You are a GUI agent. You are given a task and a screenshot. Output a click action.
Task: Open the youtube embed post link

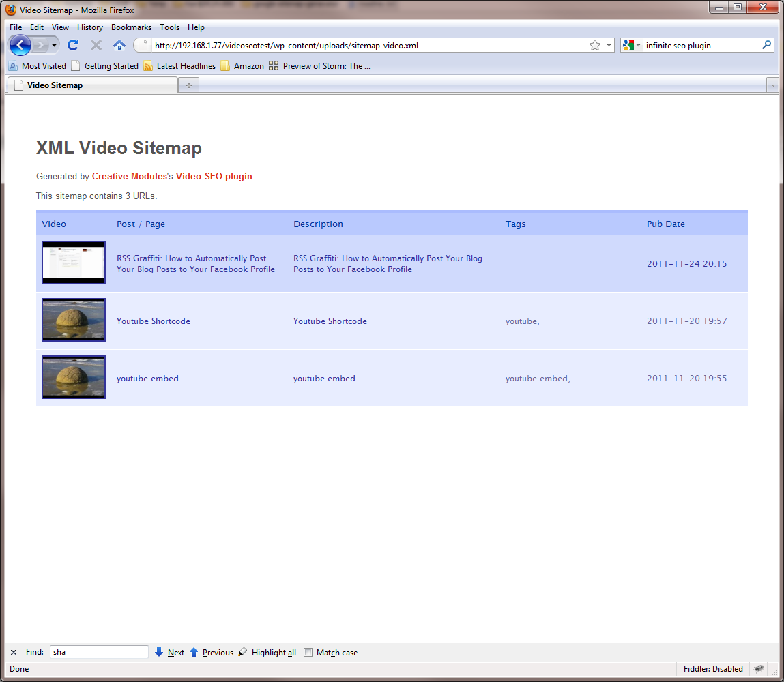(x=147, y=379)
